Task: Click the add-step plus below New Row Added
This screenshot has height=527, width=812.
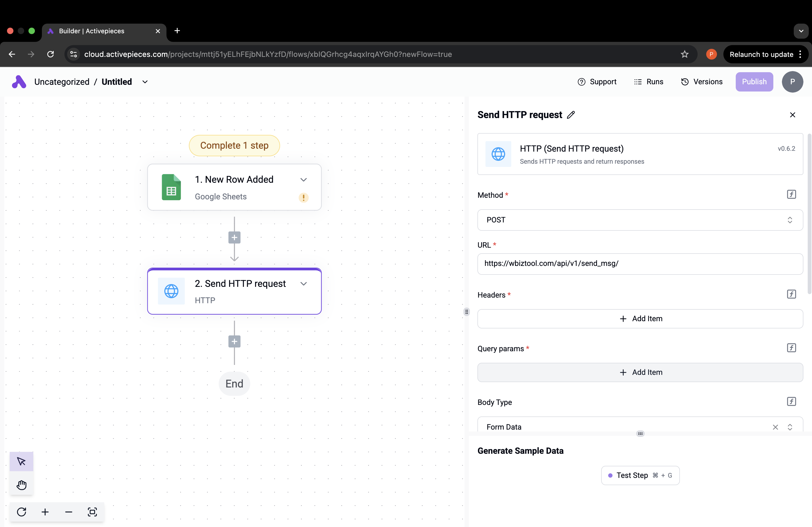Action: 234,237
